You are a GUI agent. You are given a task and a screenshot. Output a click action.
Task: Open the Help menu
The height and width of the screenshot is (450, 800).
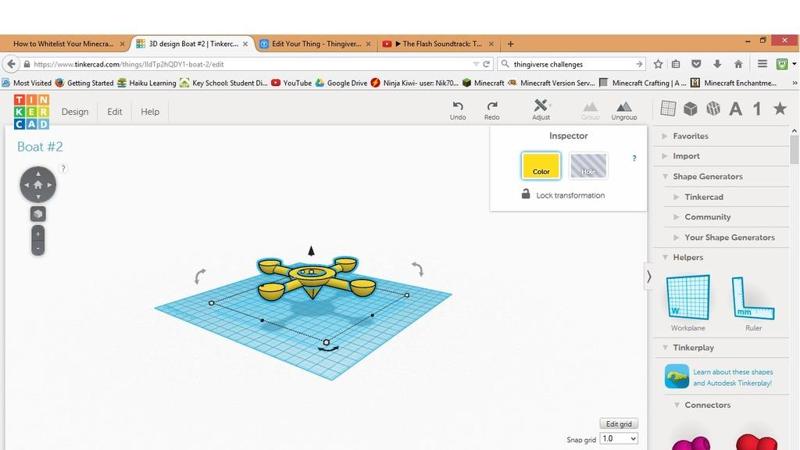tap(150, 112)
